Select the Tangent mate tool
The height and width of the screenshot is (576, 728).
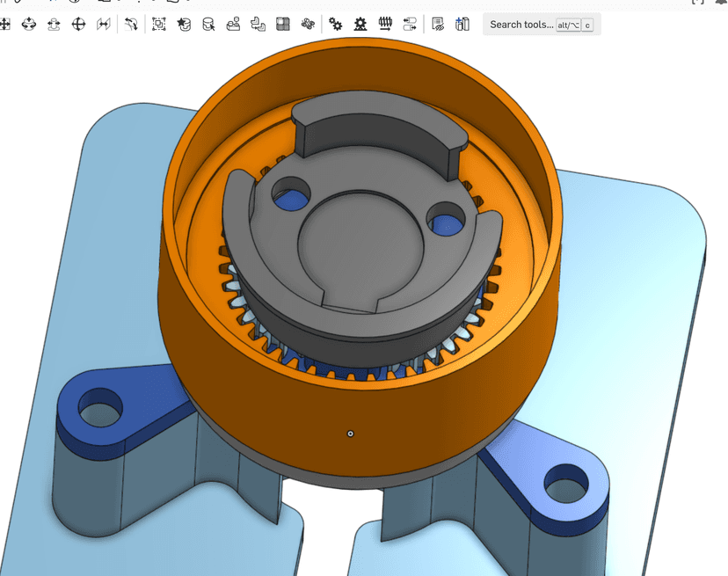tap(131, 25)
